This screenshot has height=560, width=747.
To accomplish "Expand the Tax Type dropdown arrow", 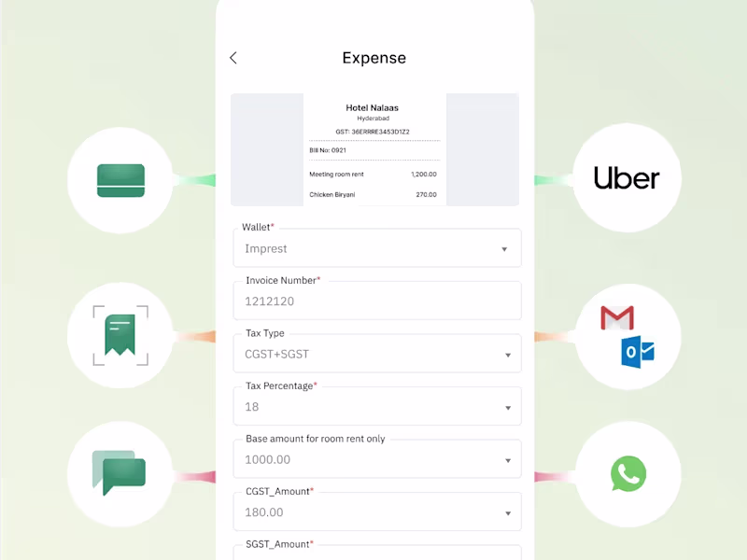I will (508, 355).
